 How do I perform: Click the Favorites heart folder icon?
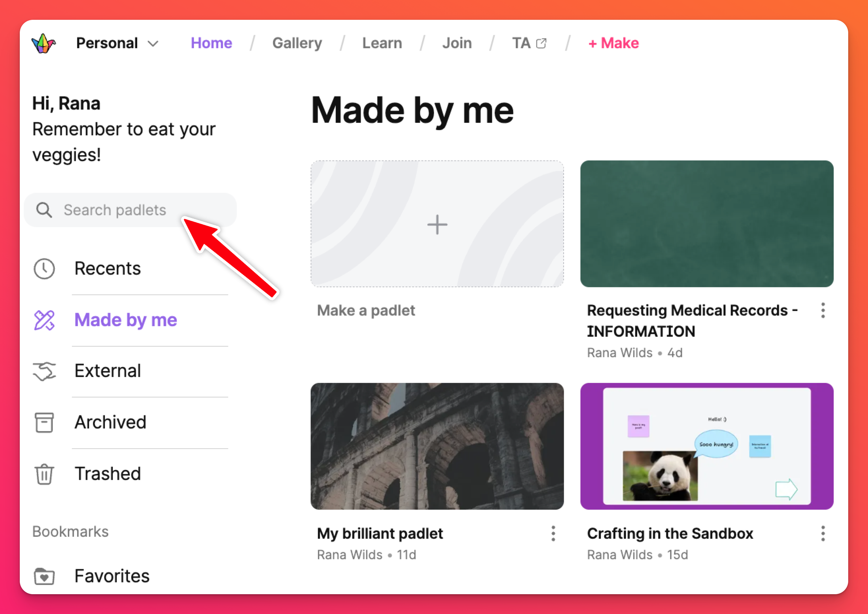point(44,576)
